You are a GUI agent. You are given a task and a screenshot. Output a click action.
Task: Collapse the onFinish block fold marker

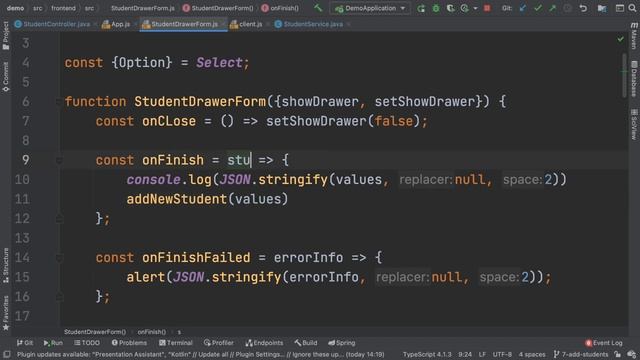point(59,160)
